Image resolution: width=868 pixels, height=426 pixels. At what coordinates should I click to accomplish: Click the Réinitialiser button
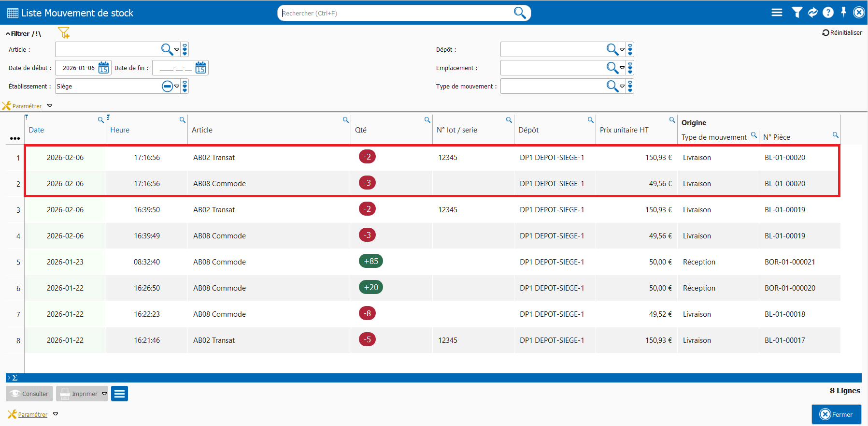click(x=842, y=33)
